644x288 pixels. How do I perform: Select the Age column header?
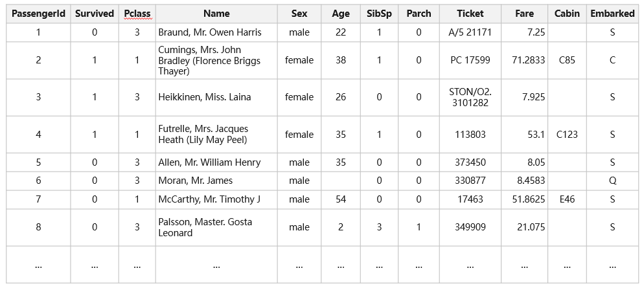click(341, 14)
